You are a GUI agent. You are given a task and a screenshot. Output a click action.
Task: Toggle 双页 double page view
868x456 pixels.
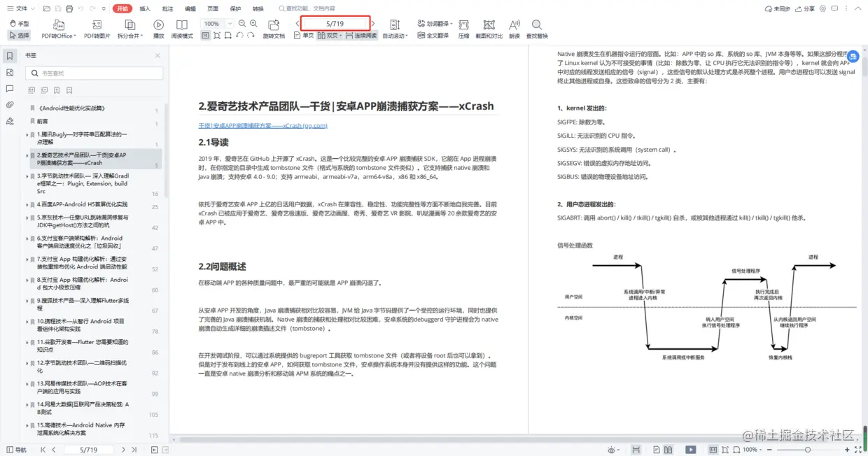330,35
